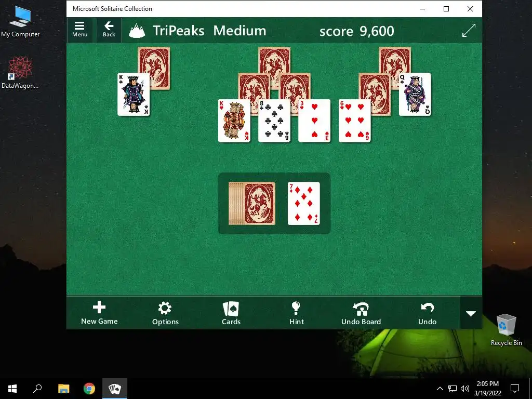Open the Windows Start menu
This screenshot has width=532, height=399.
[12, 389]
